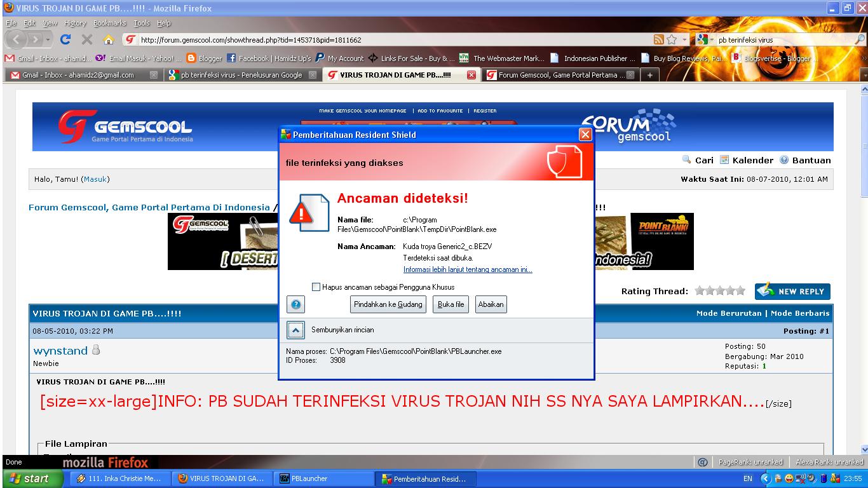Click the 'Masuk' login link

[96, 179]
